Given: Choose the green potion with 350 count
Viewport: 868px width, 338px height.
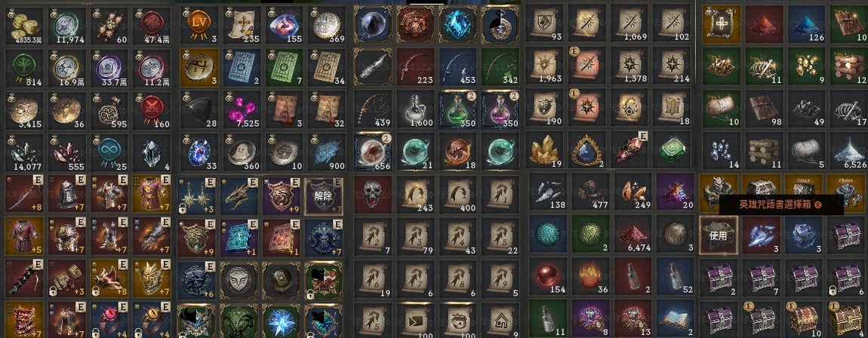Looking at the screenshot, I should tap(458, 109).
